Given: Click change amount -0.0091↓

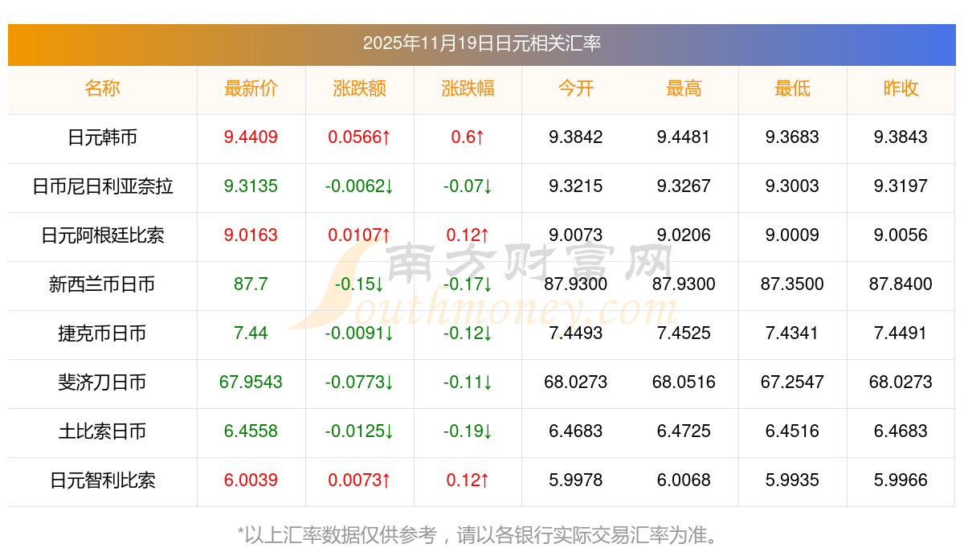Looking at the screenshot, I should [x=359, y=333].
